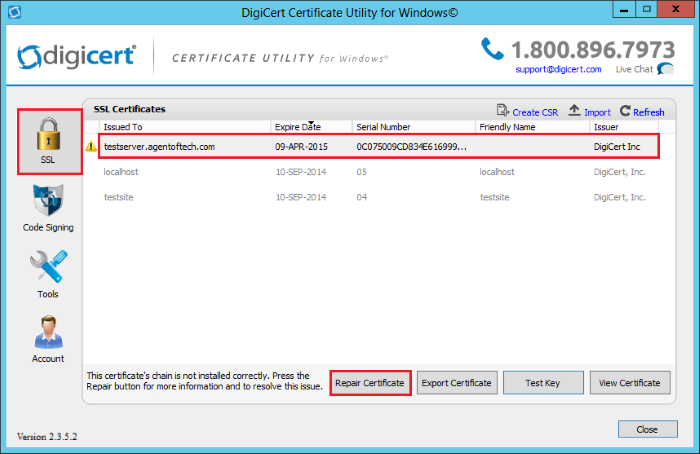Click the Refresh link

tap(649, 112)
